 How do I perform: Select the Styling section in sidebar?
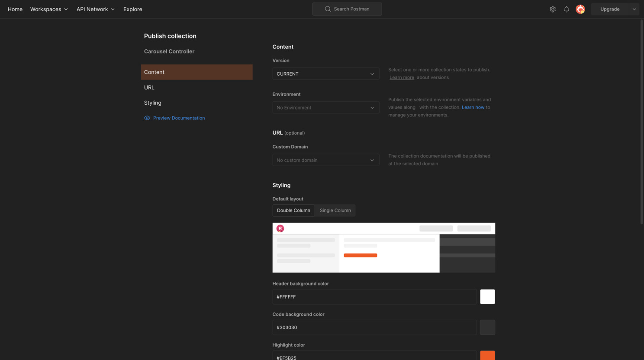coord(197,103)
